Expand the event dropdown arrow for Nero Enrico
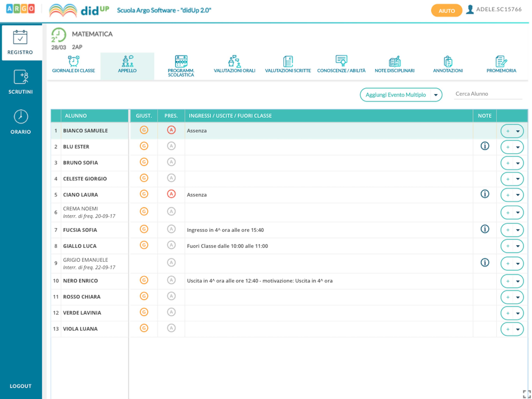The width and height of the screenshot is (532, 399). 518,281
